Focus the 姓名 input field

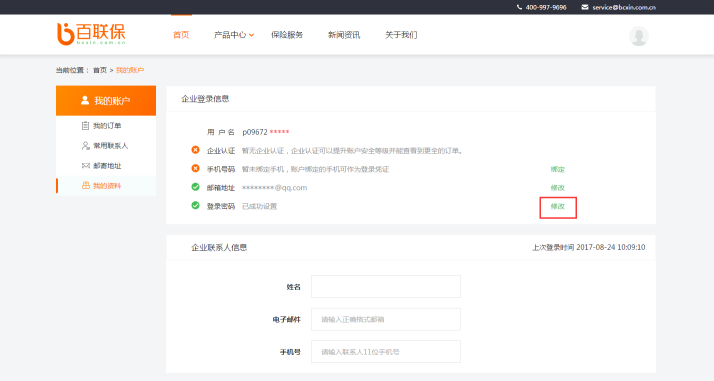coord(386,286)
